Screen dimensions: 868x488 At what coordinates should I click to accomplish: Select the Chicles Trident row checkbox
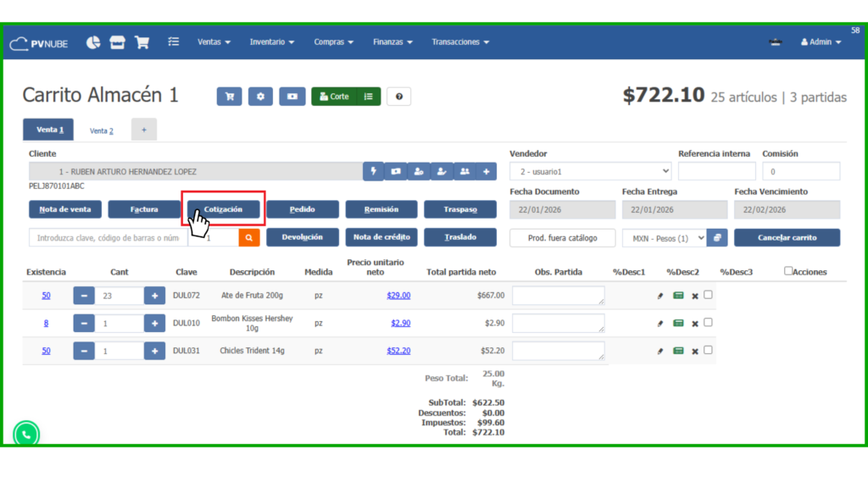pyautogui.click(x=708, y=349)
